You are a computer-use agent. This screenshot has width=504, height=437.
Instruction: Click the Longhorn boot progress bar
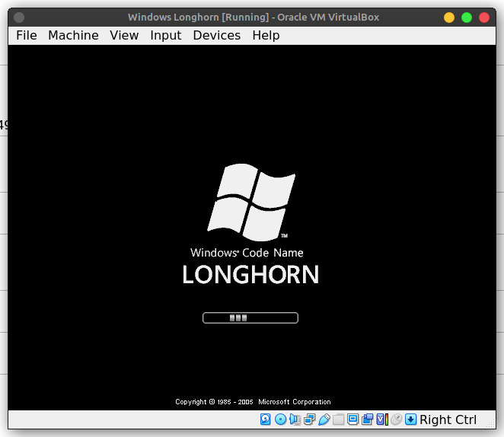[x=250, y=317]
